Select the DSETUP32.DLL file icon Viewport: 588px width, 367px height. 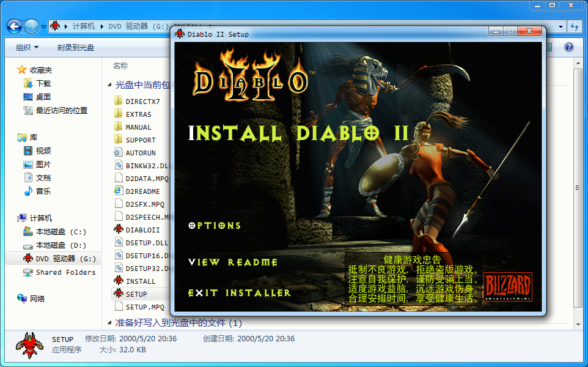tap(118, 268)
